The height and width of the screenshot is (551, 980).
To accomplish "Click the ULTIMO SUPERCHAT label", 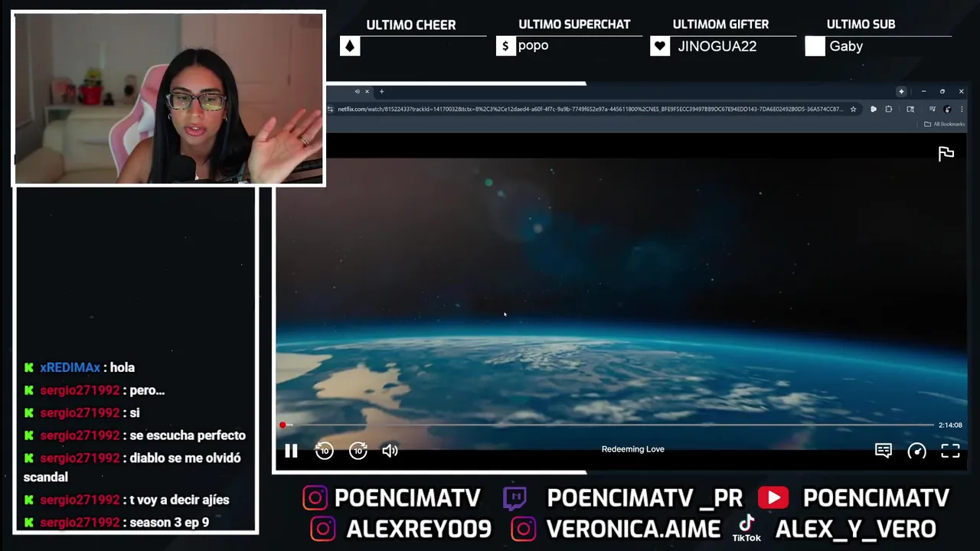I will [x=574, y=24].
